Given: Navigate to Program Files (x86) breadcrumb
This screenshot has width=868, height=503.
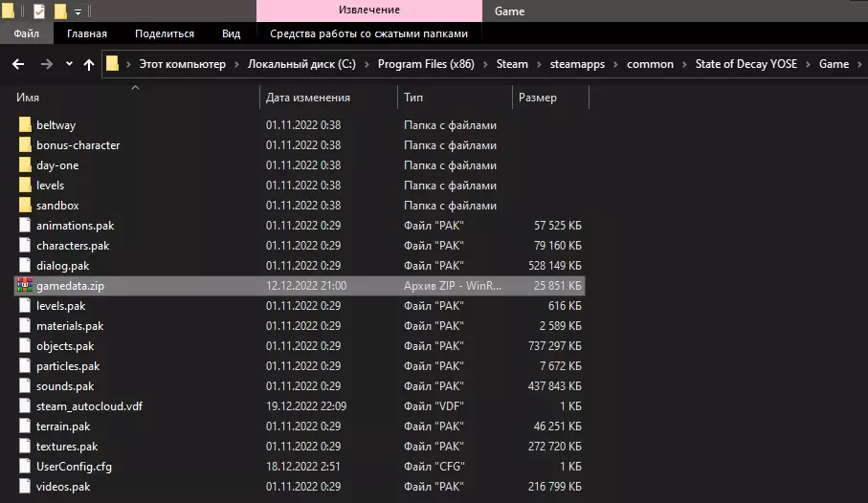Looking at the screenshot, I should point(426,64).
